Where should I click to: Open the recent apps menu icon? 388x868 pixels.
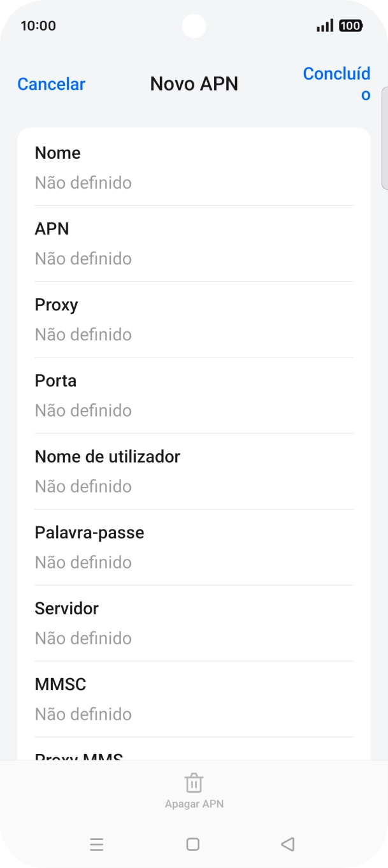97,844
